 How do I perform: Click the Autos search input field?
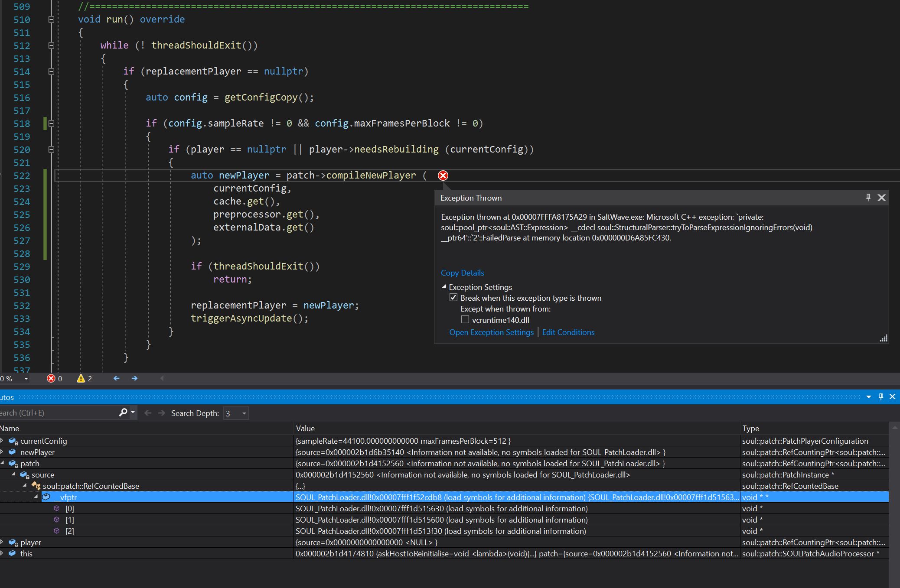point(56,413)
